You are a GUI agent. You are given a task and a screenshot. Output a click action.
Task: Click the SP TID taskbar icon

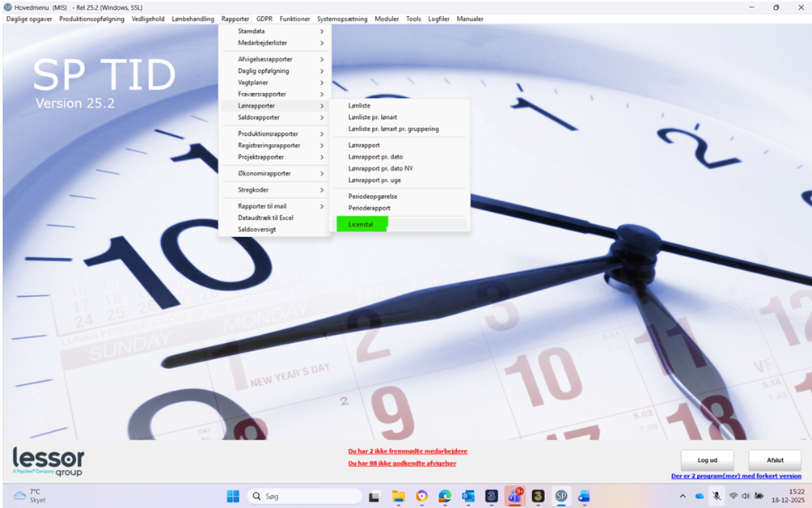pos(560,496)
